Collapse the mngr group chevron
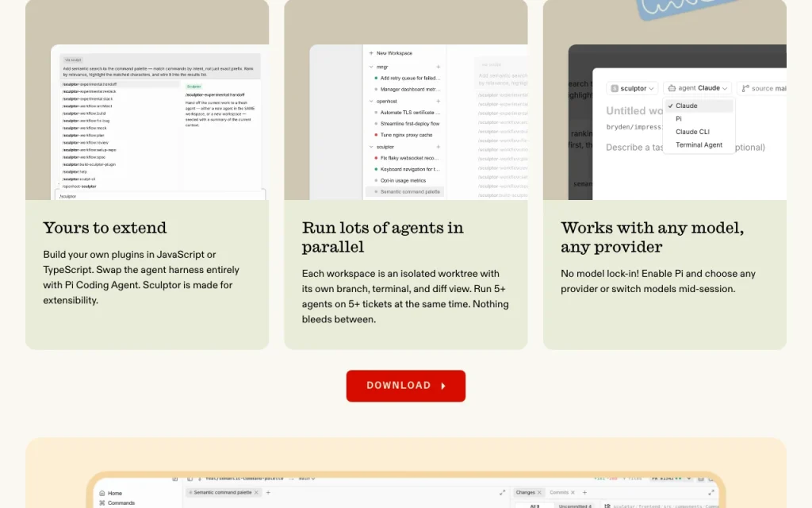This screenshot has height=508, width=812. [x=371, y=67]
